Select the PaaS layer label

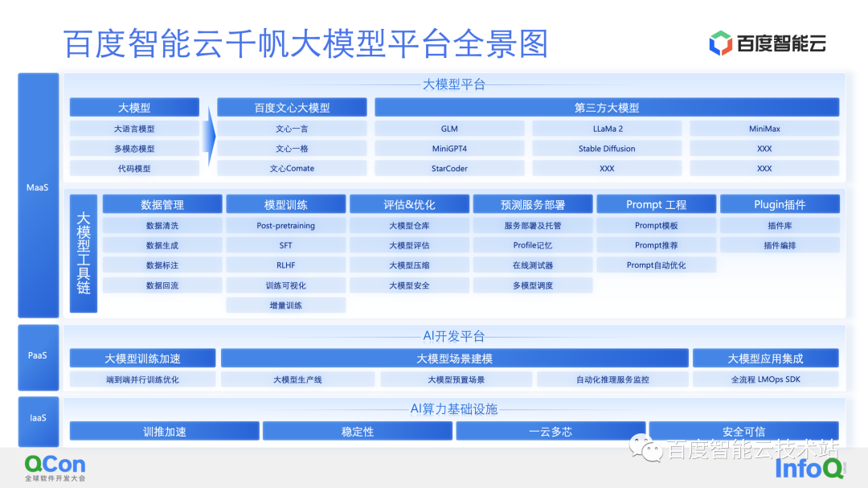point(39,357)
